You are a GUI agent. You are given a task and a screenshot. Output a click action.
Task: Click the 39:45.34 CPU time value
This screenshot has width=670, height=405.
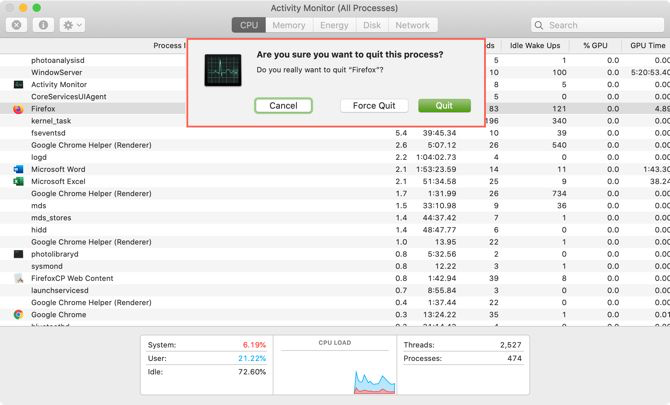click(439, 133)
